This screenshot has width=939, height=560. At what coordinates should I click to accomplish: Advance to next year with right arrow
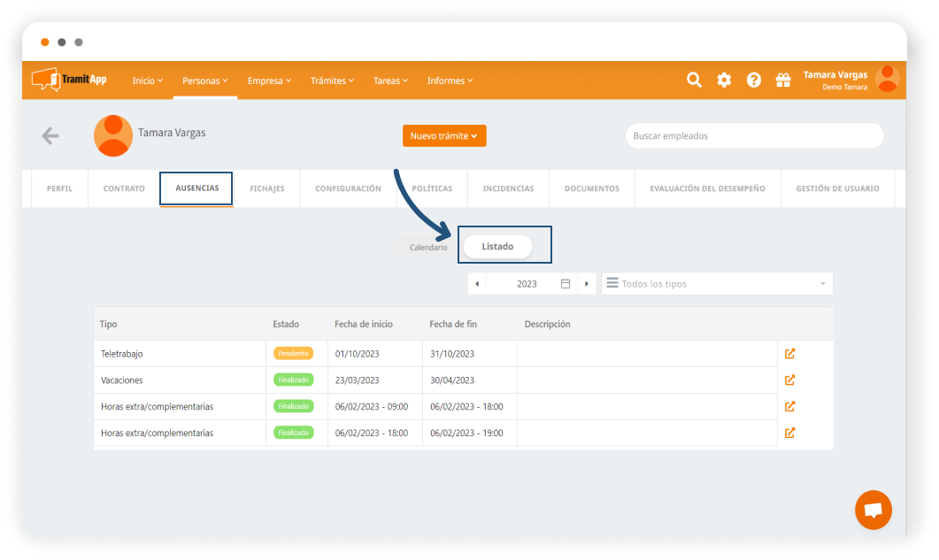586,284
